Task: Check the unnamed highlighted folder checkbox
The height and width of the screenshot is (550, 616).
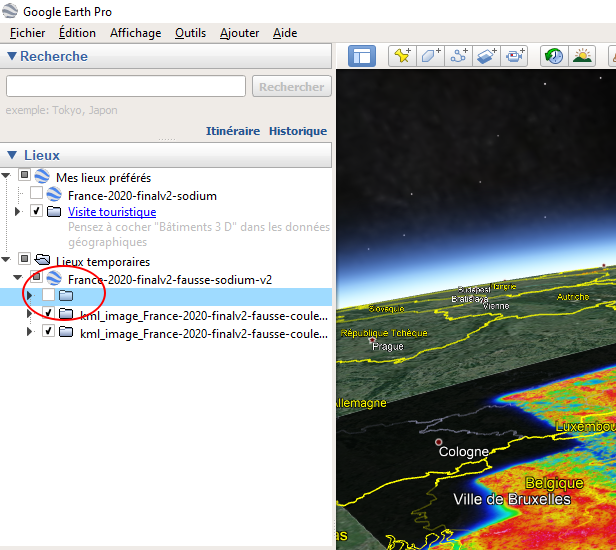Action: click(x=48, y=295)
